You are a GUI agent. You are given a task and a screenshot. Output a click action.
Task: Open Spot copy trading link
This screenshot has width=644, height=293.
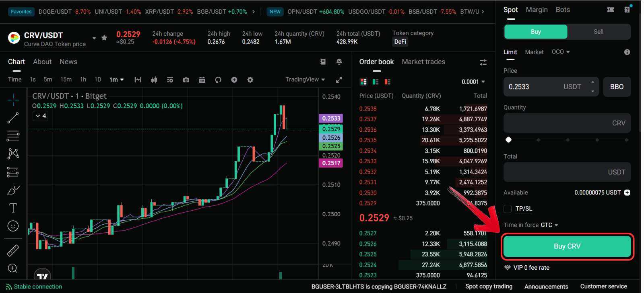pos(489,286)
